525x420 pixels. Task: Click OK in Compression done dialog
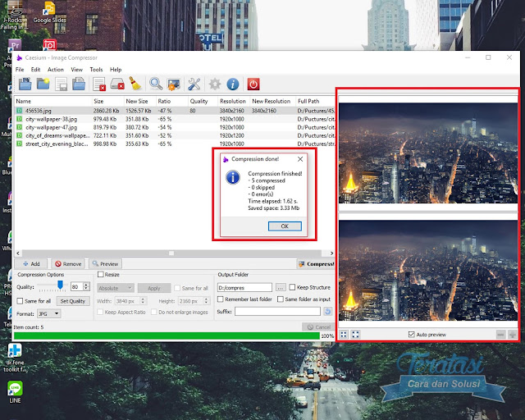285,226
